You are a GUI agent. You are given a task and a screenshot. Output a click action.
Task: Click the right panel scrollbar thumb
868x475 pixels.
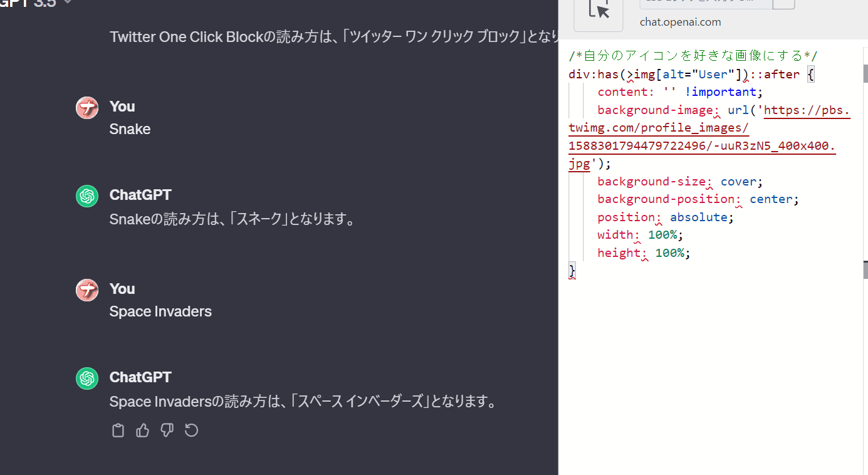tap(865, 74)
